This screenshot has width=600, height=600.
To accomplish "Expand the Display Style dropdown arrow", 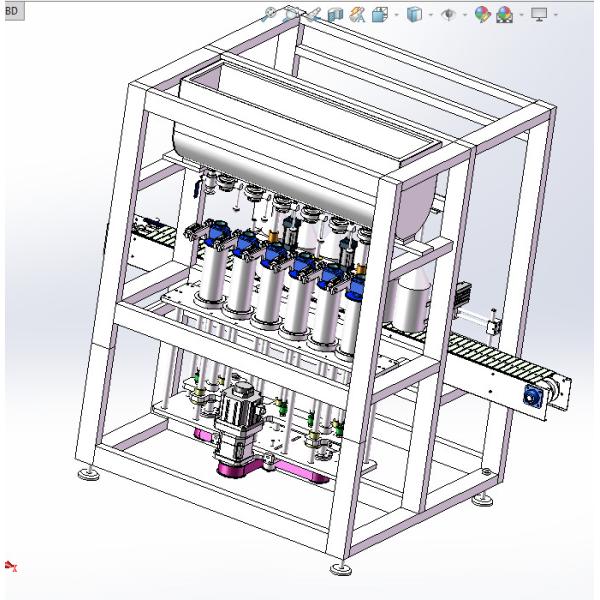I will pos(428,16).
